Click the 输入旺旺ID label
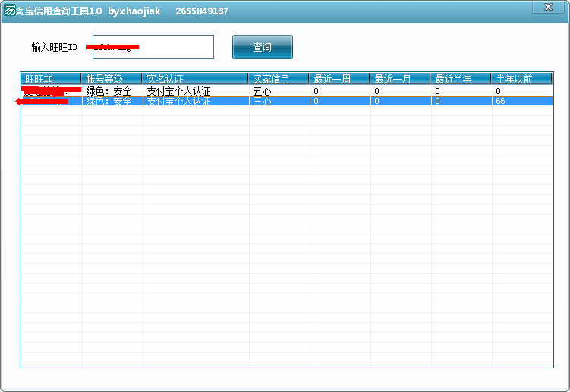 click(54, 47)
